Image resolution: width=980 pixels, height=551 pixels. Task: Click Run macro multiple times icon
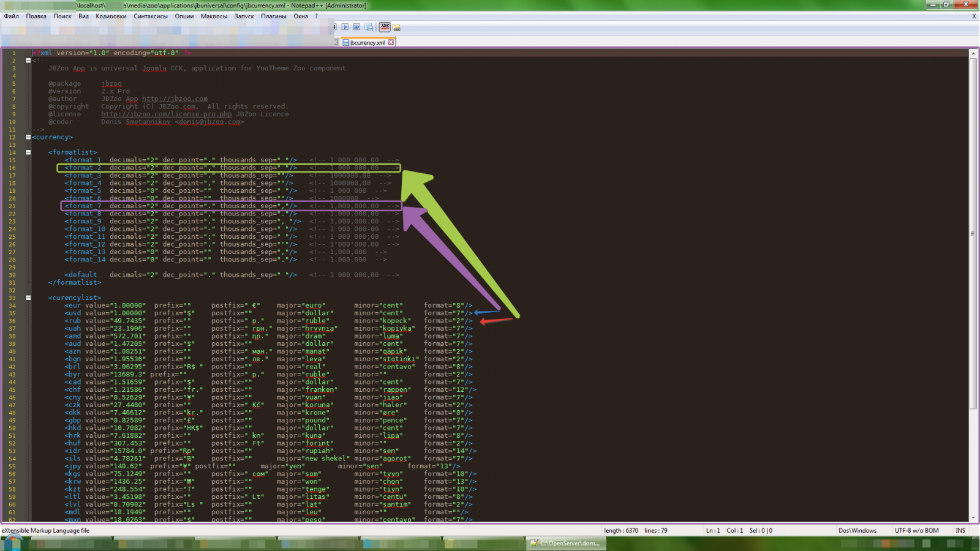(357, 27)
